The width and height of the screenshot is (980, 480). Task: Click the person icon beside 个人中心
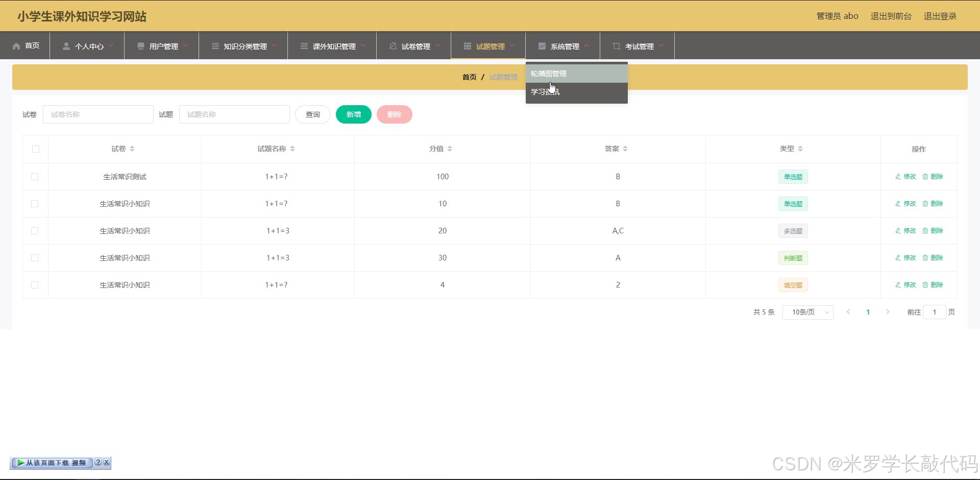pos(66,46)
